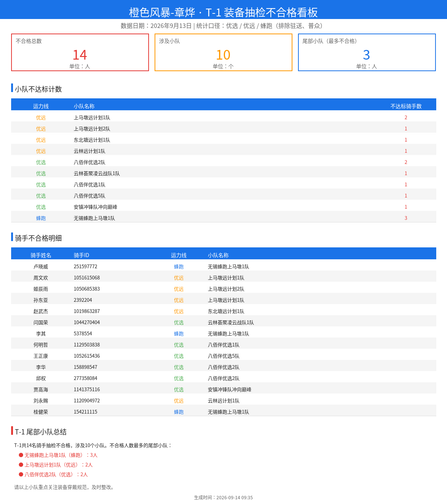The width and height of the screenshot is (447, 500).
Task: Click rider ID 158898547
Action: point(85,367)
